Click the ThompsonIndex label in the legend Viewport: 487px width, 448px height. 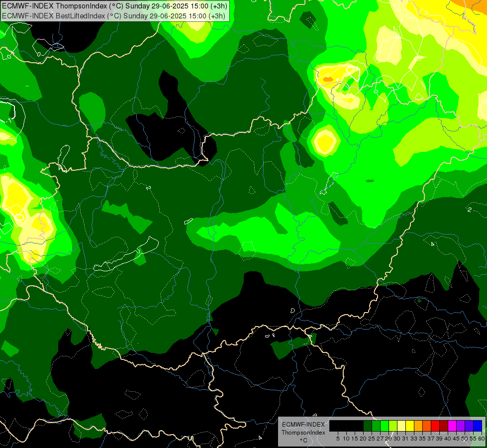pos(303,433)
